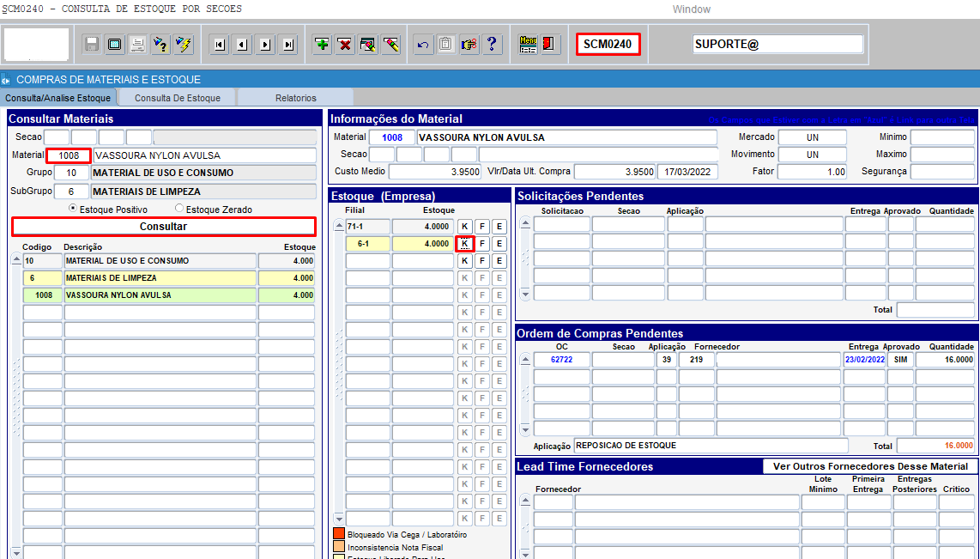The width and height of the screenshot is (980, 559).
Task: Click up arrow of Lead Time Fornecedores list
Action: coord(526,501)
